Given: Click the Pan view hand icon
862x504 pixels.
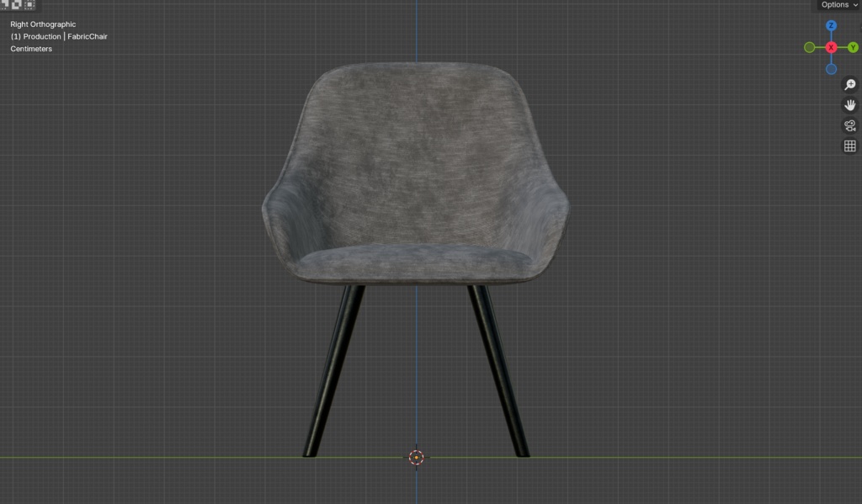Looking at the screenshot, I should click(850, 105).
